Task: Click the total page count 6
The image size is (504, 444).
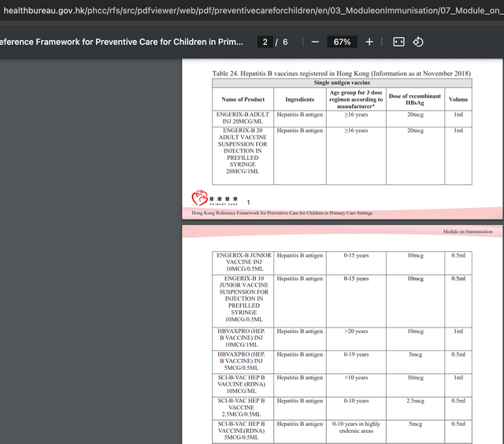Action: coord(285,42)
